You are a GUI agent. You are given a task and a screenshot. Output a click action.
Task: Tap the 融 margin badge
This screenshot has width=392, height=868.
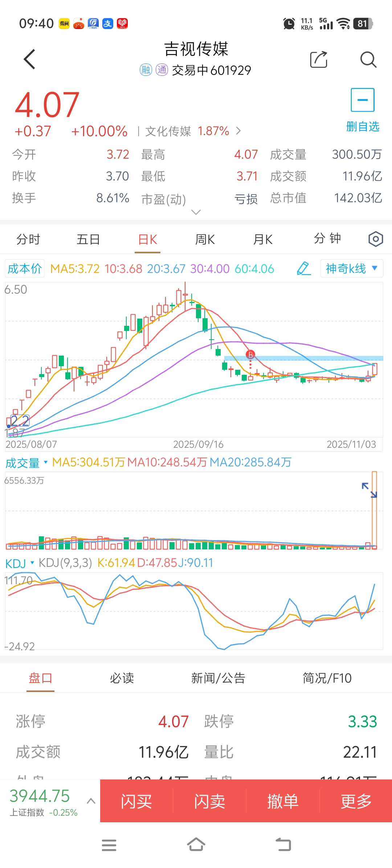click(146, 70)
